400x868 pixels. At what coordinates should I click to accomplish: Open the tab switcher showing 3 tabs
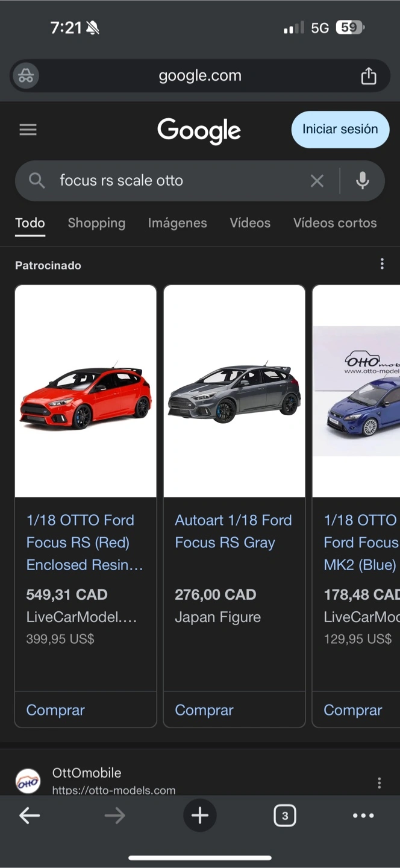[x=284, y=816]
